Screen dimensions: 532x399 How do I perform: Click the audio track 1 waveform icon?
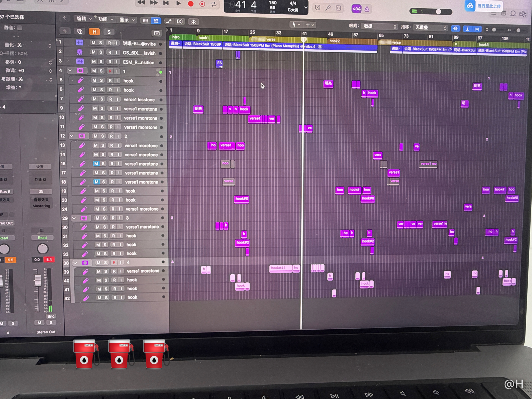pyautogui.click(x=79, y=42)
